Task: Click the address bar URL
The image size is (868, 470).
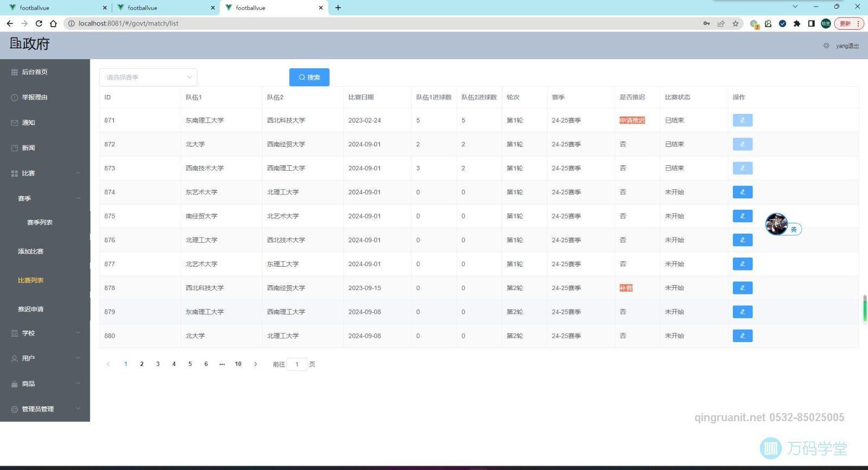Action: (129, 23)
